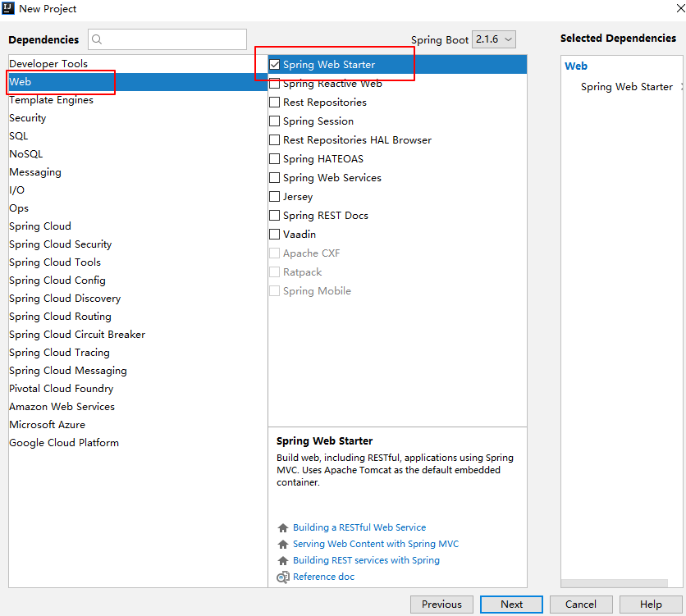This screenshot has width=686, height=616.
Task: Click horizontal scrollbar in Selected Dependencies panel
Action: tap(615, 583)
